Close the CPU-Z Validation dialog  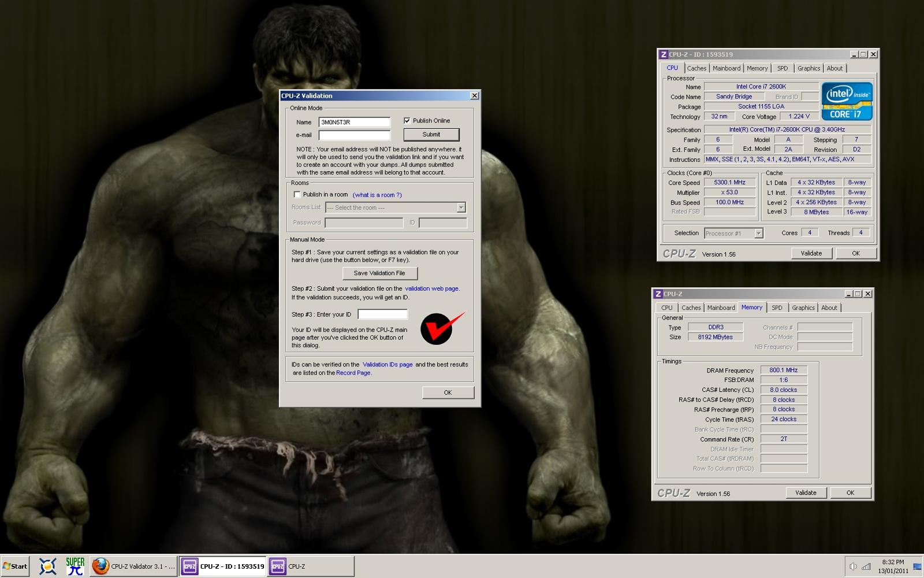[x=474, y=96]
